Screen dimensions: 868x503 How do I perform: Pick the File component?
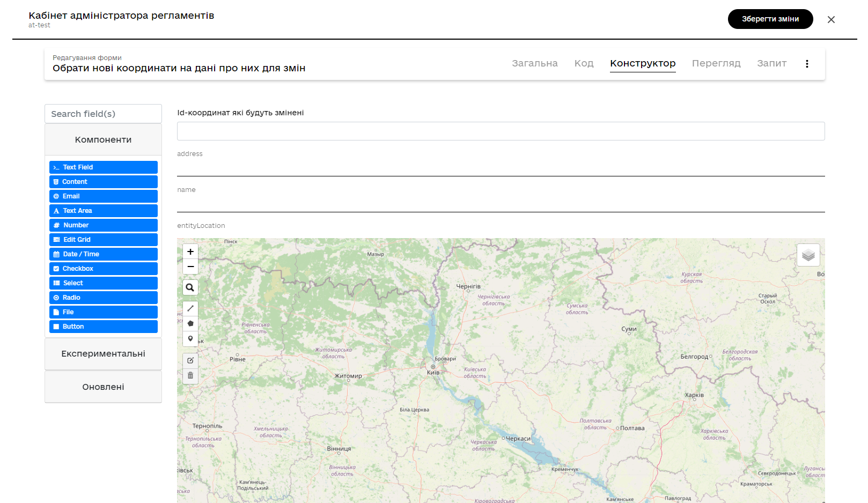[x=104, y=312]
